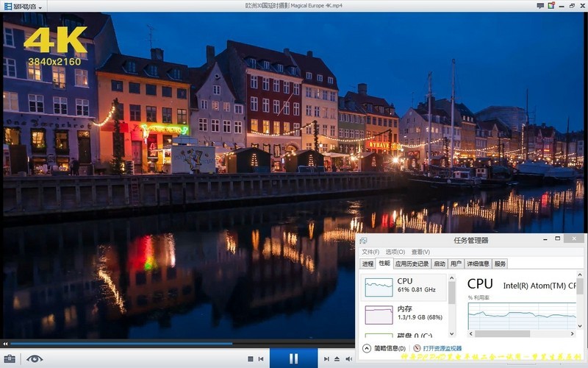Click left arrow of CPU horizontal scrollbar

[x=471, y=333]
